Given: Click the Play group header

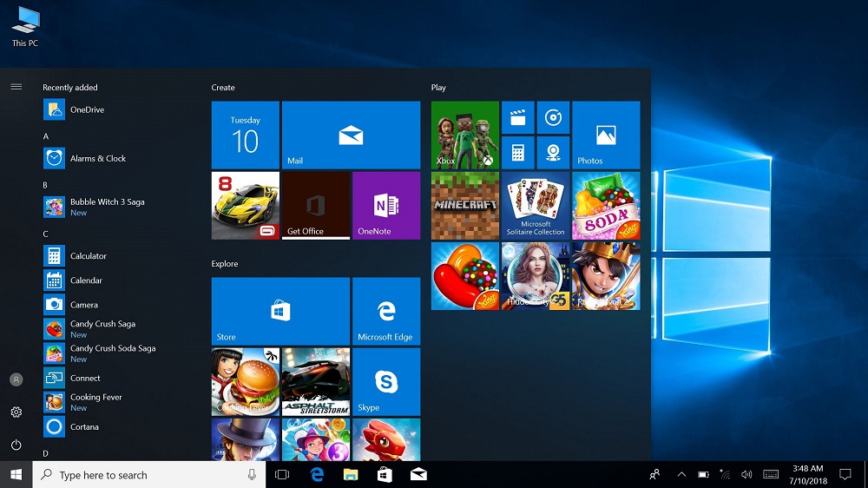Looking at the screenshot, I should pos(438,88).
